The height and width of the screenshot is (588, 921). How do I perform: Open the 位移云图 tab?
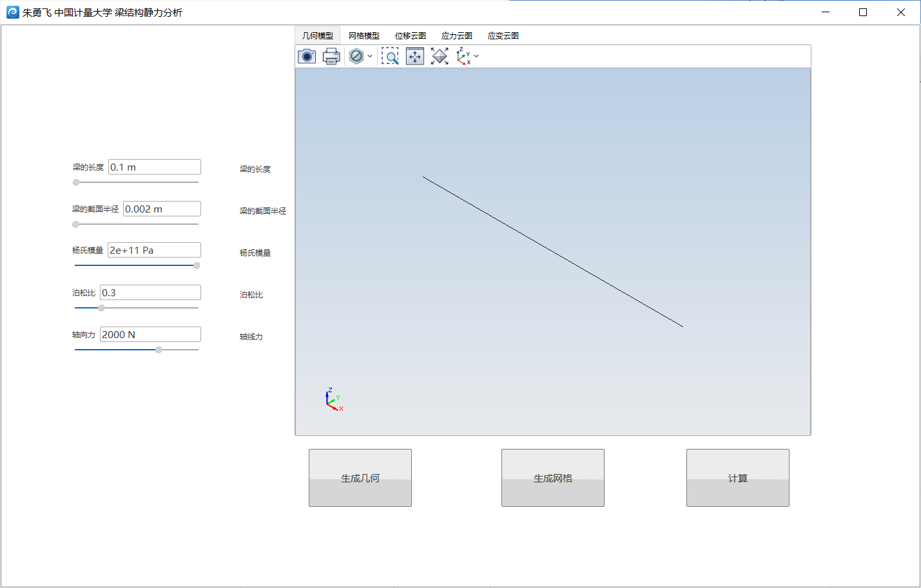pyautogui.click(x=411, y=35)
